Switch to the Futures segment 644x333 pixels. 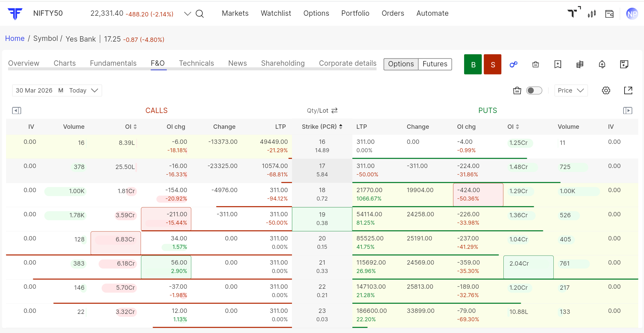(x=435, y=64)
